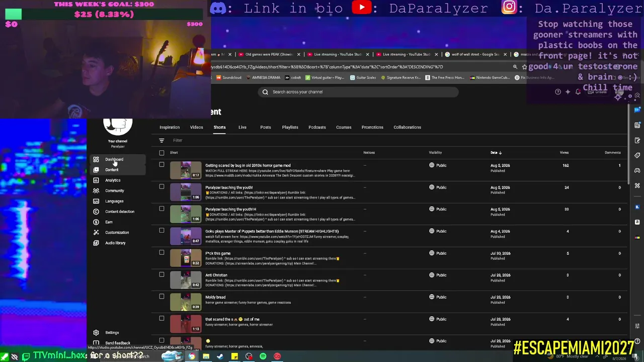Check the box for Getting scared by bug short
This screenshot has width=644, height=362.
(162, 164)
